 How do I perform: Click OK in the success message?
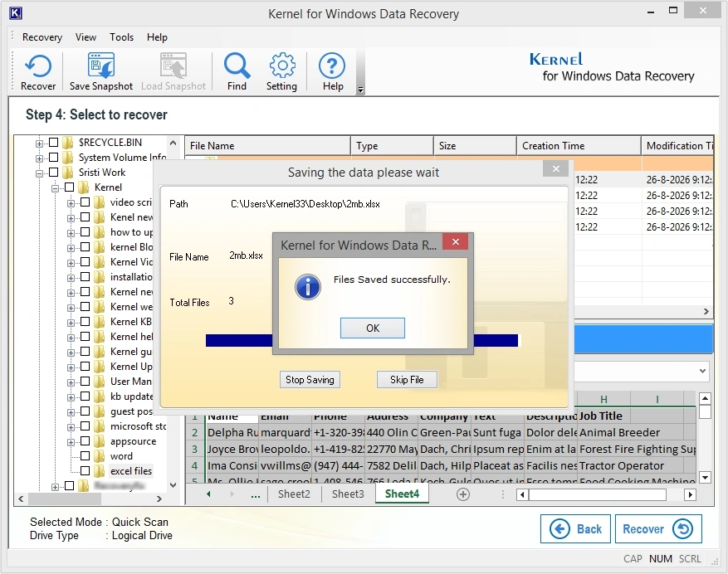(373, 328)
